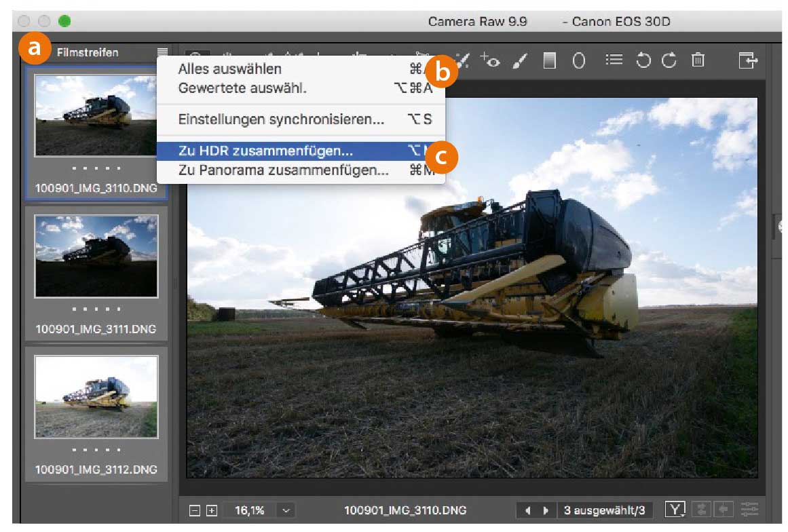Viewport: 788px width, 532px height.
Task: Click the zoom in plus button
Action: pyautogui.click(x=211, y=510)
